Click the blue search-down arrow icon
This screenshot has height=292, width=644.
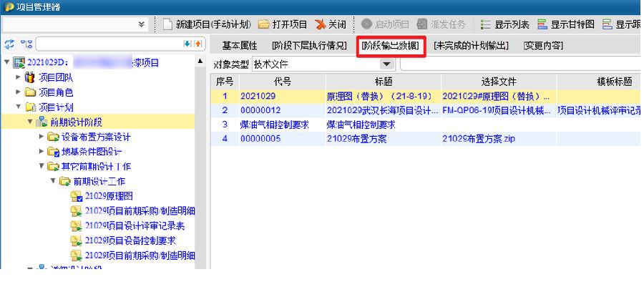pyautogui.click(x=187, y=44)
